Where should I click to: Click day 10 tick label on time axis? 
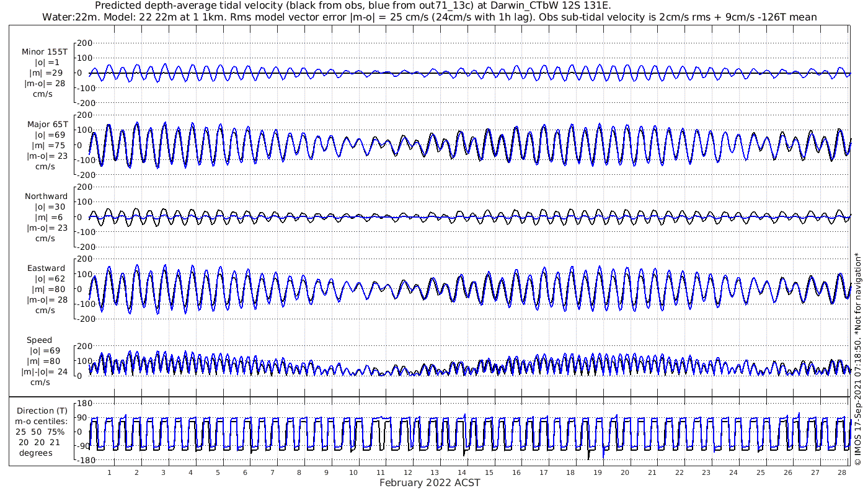353,472
